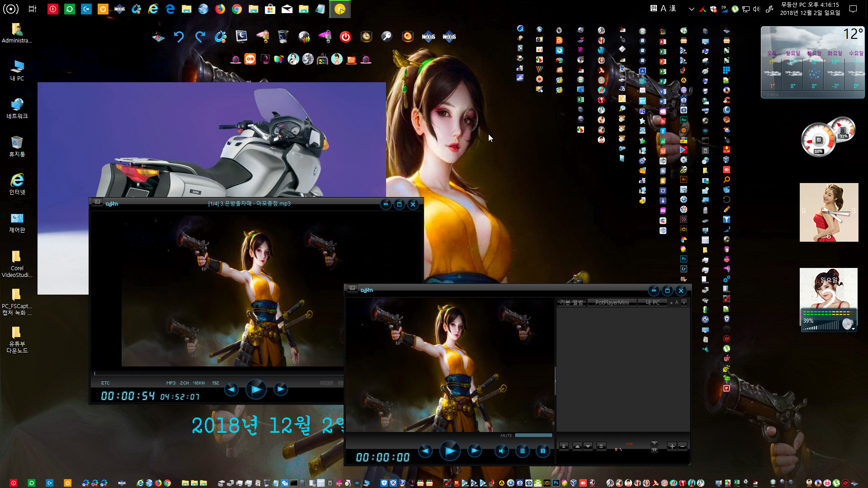868x488 pixels.
Task: Open the 유튜부 다운노드 desktop folder
Action: point(17,340)
